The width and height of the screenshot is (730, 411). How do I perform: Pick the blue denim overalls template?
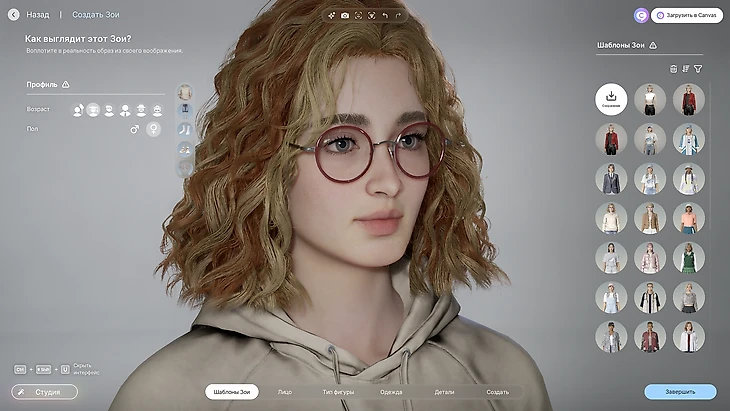611,297
